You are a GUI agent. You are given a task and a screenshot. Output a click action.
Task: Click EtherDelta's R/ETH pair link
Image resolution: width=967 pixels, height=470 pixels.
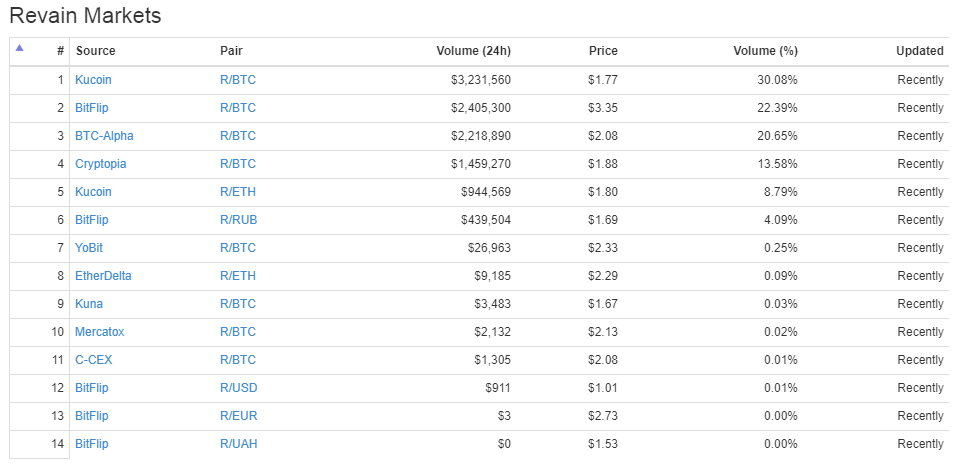(x=238, y=276)
